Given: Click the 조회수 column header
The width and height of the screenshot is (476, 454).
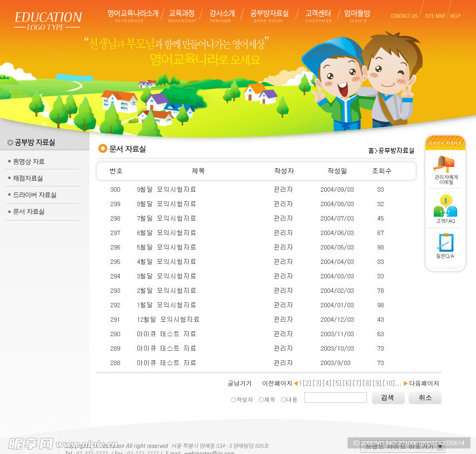Looking at the screenshot, I should [x=381, y=171].
